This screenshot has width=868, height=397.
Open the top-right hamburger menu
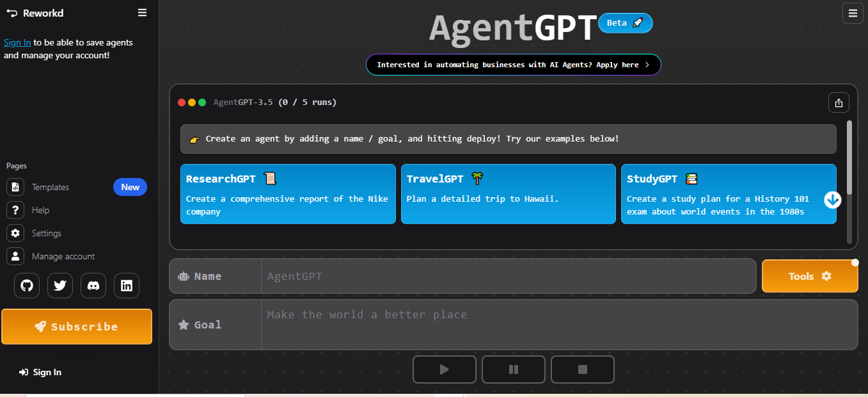pyautogui.click(x=853, y=13)
